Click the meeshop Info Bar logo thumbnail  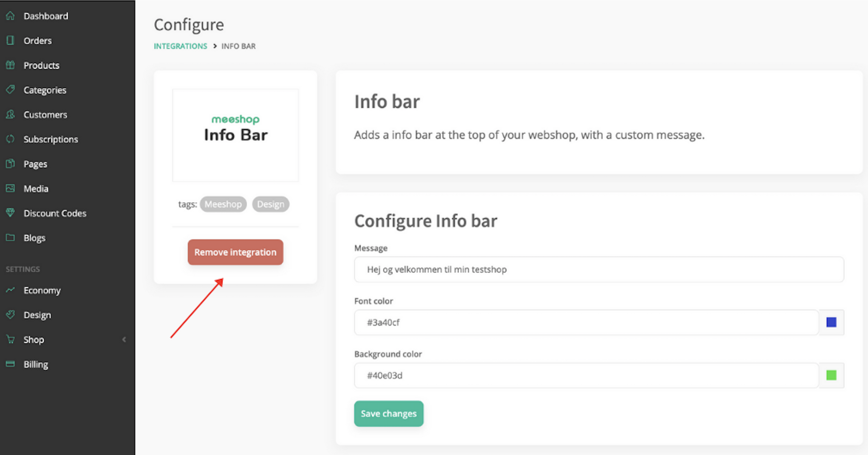point(236,135)
